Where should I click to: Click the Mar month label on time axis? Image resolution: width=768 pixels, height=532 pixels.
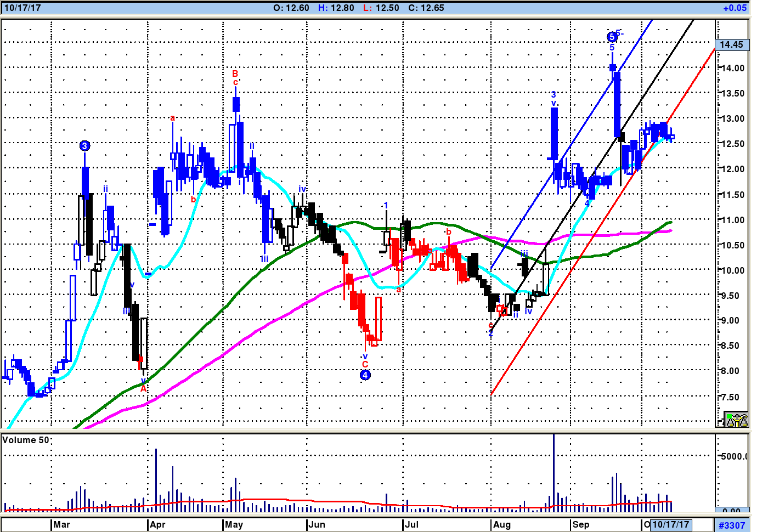tap(61, 525)
